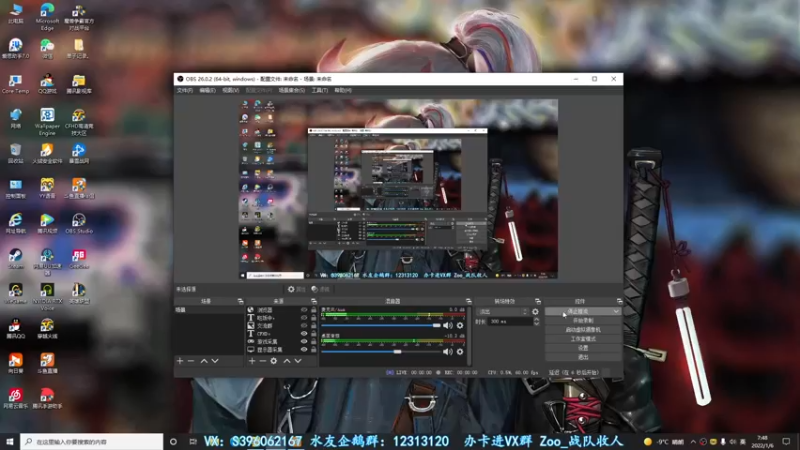The image size is (800, 450).
Task: Open Task View on the taskbar
Action: tap(193, 442)
